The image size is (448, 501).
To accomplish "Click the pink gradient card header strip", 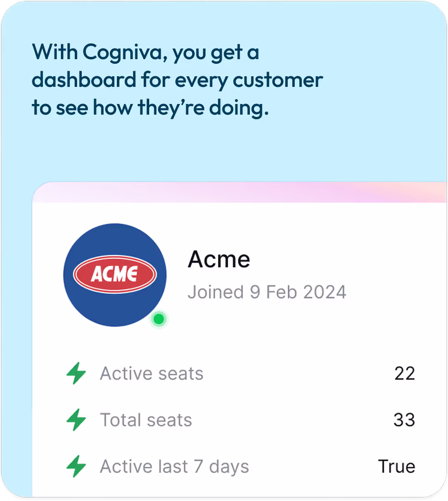I will [240, 192].
